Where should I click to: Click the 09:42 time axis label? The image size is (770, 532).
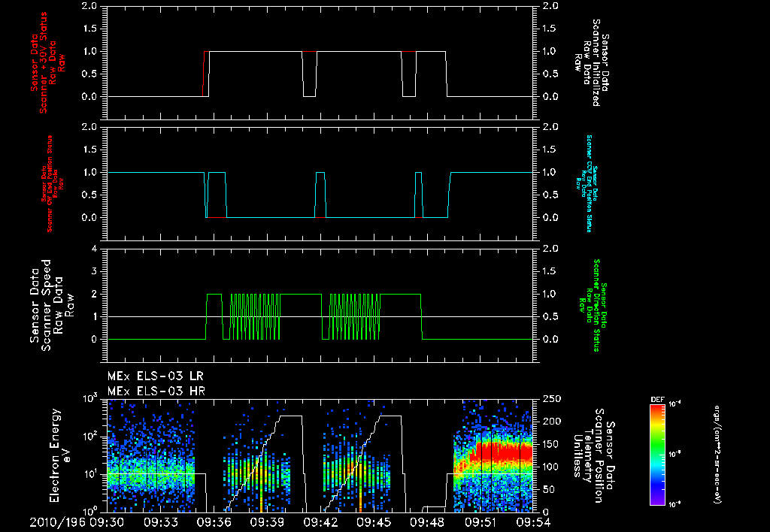[320, 523]
